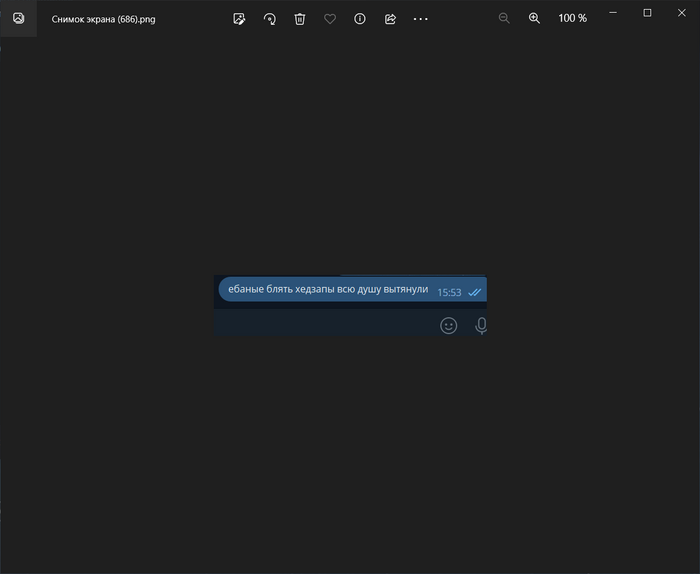Minimize the Photos window
The width and height of the screenshot is (700, 574).
613,13
